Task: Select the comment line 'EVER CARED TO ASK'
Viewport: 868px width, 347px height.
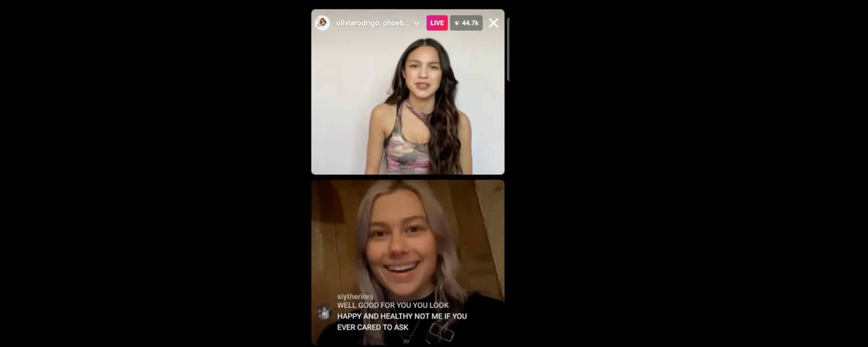Action: (373, 327)
